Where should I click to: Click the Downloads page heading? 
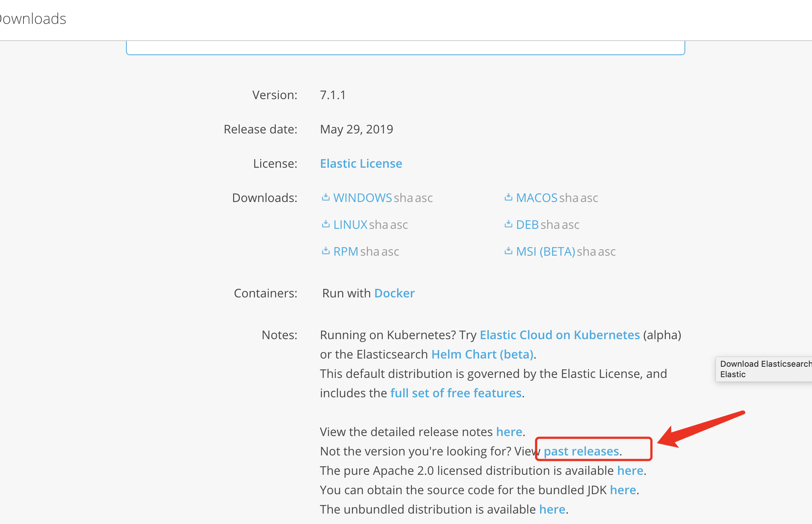[x=33, y=19]
